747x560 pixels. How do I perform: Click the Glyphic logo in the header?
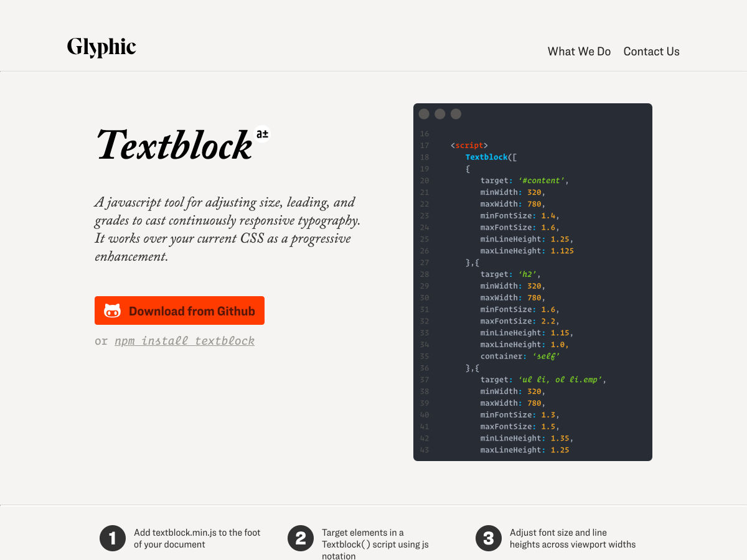click(x=101, y=47)
